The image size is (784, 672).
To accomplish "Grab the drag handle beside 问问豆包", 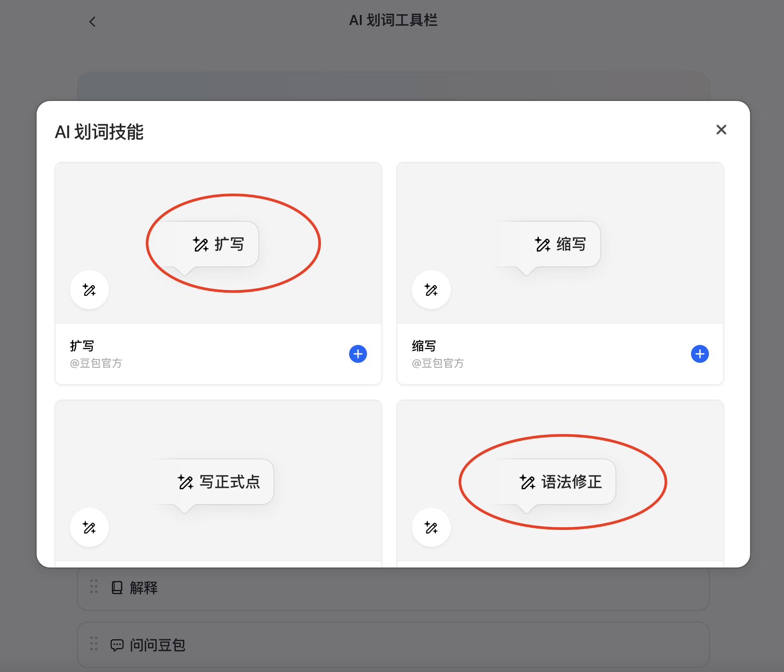I will pyautogui.click(x=94, y=644).
